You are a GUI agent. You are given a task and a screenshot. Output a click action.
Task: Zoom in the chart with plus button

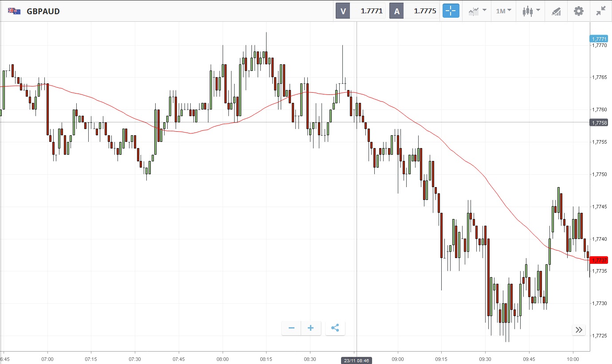tap(311, 328)
